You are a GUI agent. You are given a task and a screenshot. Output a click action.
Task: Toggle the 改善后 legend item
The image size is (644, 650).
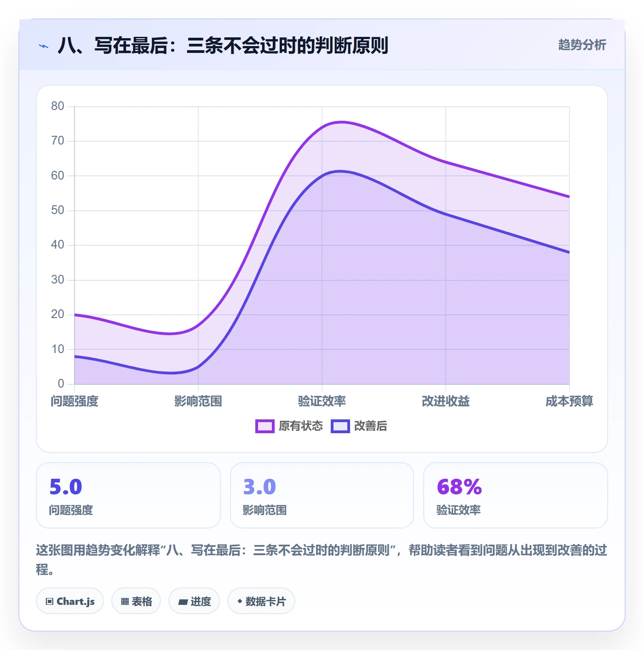[x=359, y=426]
